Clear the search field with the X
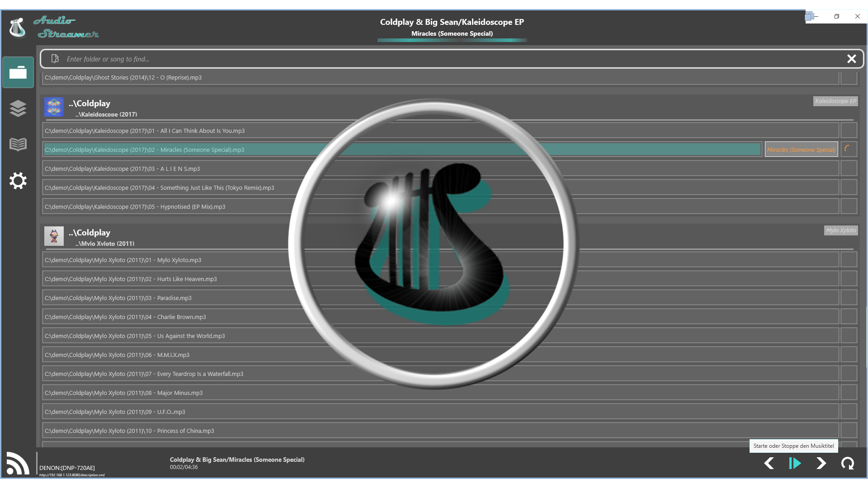The image size is (868, 488). [852, 59]
